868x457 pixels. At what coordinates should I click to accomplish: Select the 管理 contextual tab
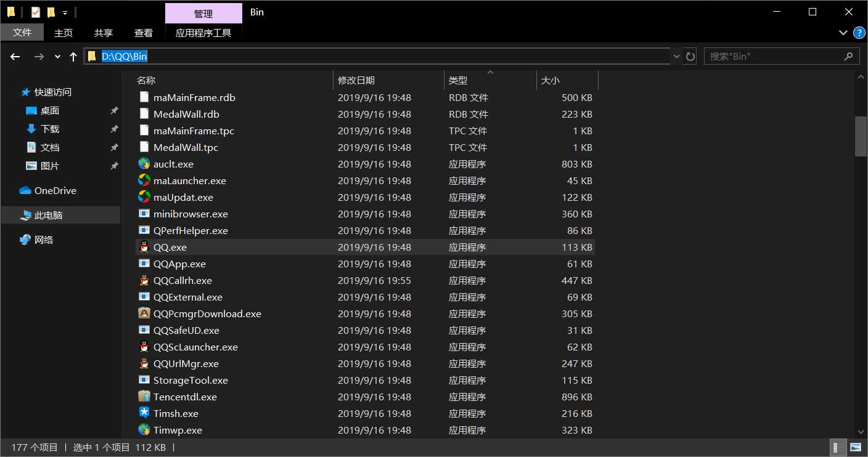click(x=203, y=14)
